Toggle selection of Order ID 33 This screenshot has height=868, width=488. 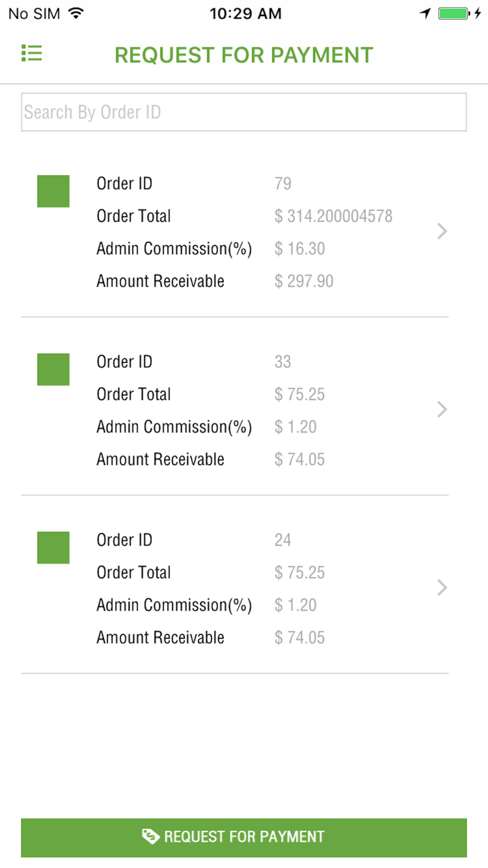(x=53, y=370)
